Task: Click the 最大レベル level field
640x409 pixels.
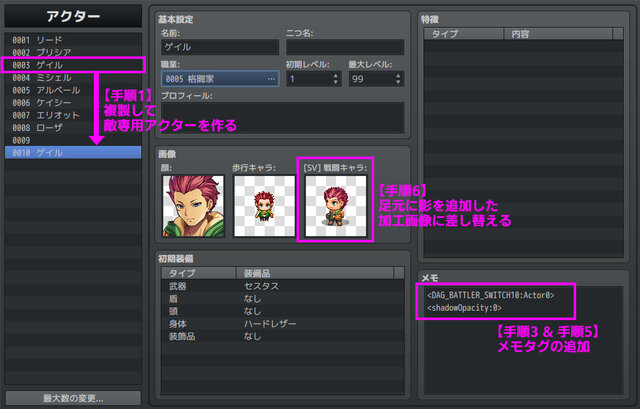Action: pos(376,79)
